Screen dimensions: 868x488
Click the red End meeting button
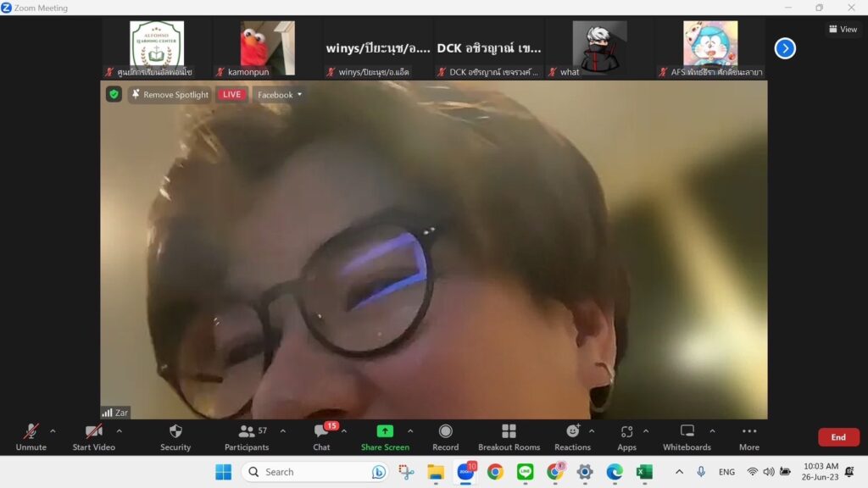(837, 437)
